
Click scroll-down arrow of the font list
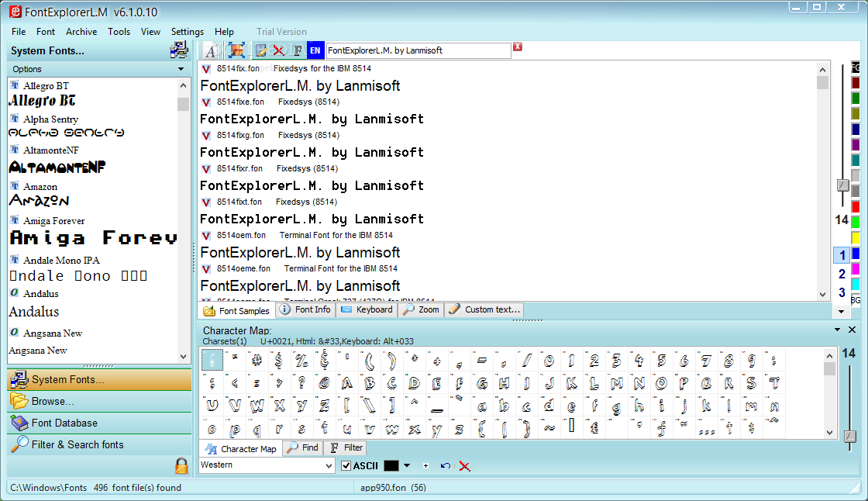tap(183, 357)
